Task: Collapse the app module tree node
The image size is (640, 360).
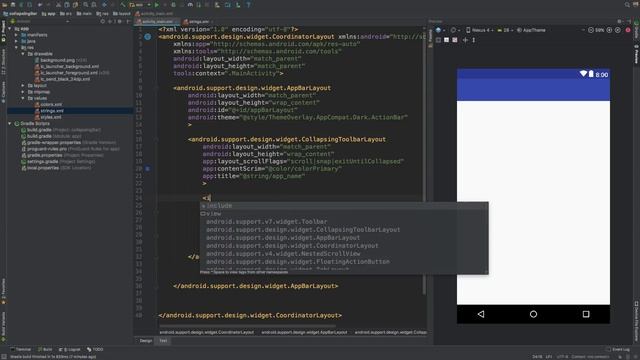Action: [x=10, y=29]
